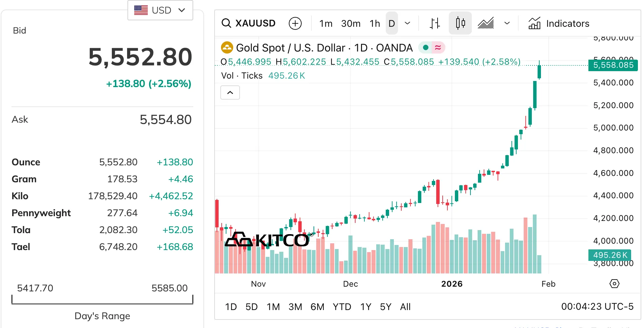Click the Day's Range slider bar

coord(102,300)
